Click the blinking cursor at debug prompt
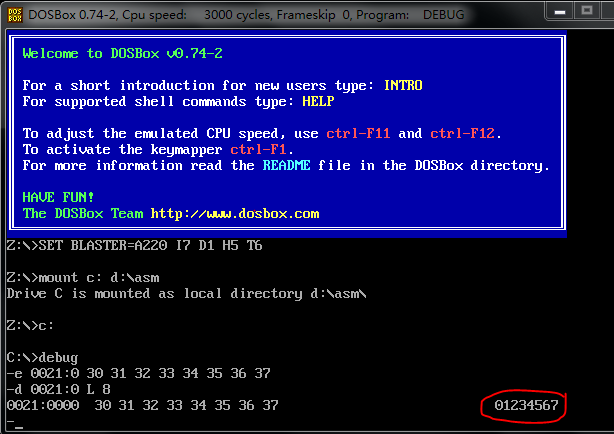 point(19,427)
